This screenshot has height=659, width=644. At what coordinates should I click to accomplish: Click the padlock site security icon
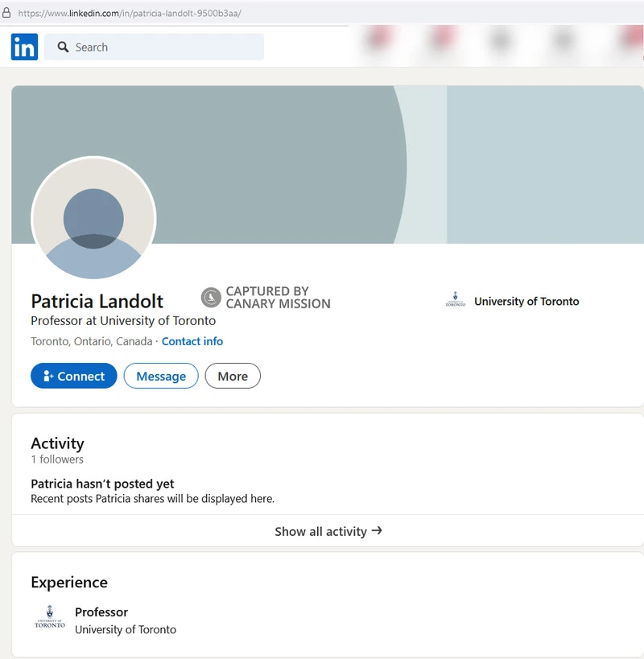[x=6, y=13]
